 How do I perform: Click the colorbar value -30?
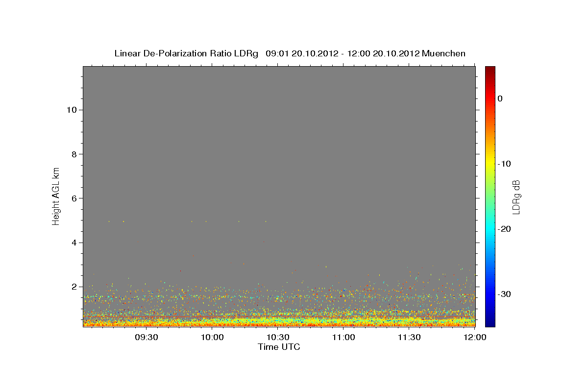coord(504,294)
